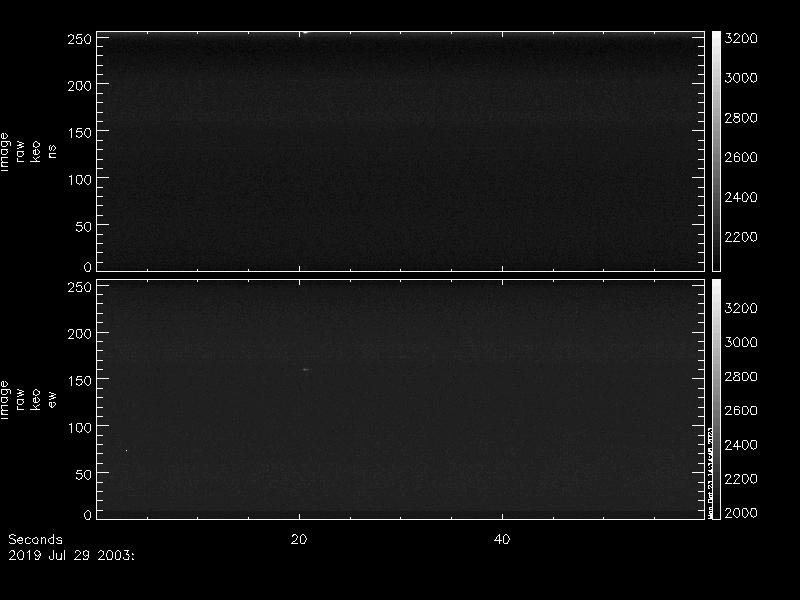Click the "0" y-axis tick of the ew panel
Viewport: 800px width, 600px height.
click(88, 514)
